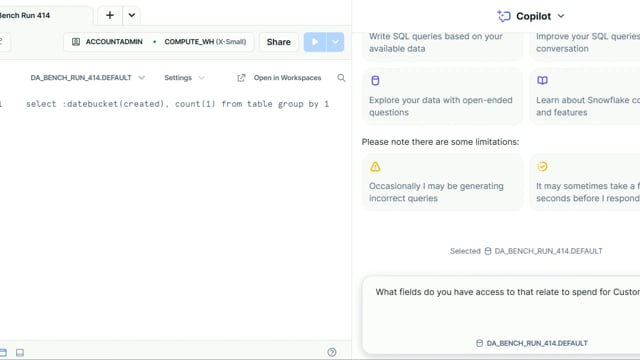The width and height of the screenshot is (640, 360).
Task: Click the yellow clock icon
Action: click(x=542, y=167)
